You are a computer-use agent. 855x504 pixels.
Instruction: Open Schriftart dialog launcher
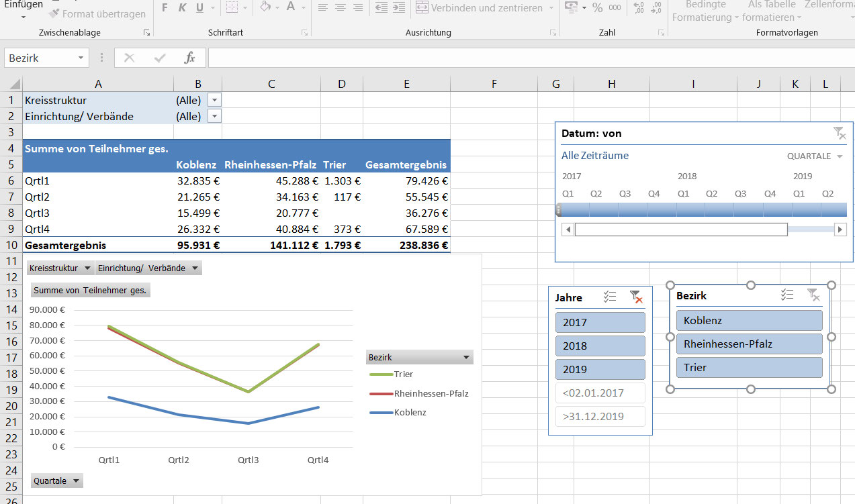click(x=305, y=32)
